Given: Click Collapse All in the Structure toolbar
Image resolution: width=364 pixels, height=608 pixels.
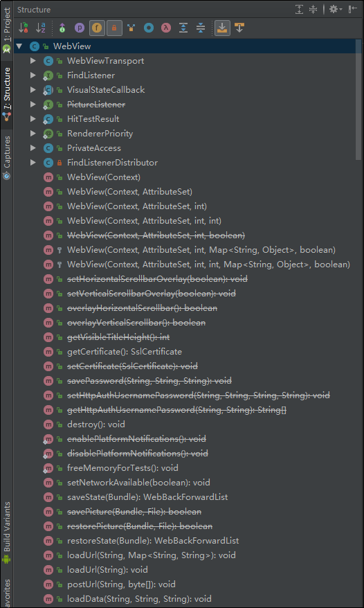Looking at the screenshot, I should pos(201,28).
